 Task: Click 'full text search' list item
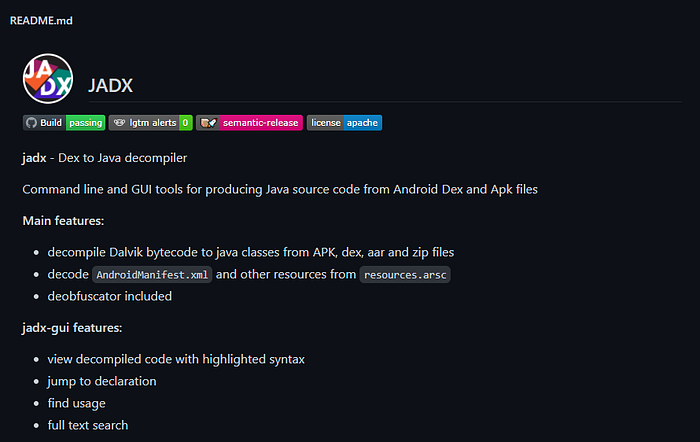tap(88, 425)
